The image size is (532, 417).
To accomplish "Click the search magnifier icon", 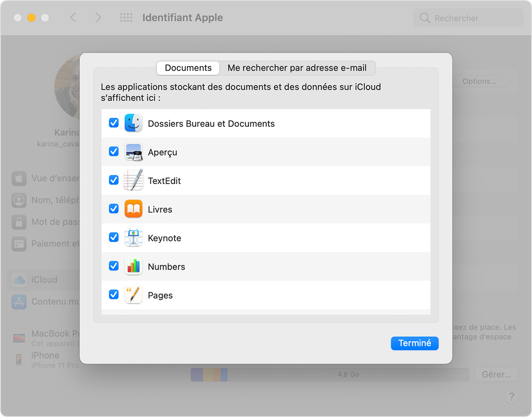I will [x=425, y=18].
